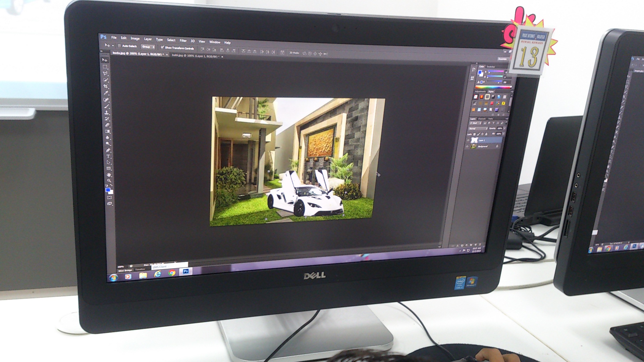Viewport: 644px width, 362px height.
Task: Select the Horizontal Type tool
Action: (108, 156)
